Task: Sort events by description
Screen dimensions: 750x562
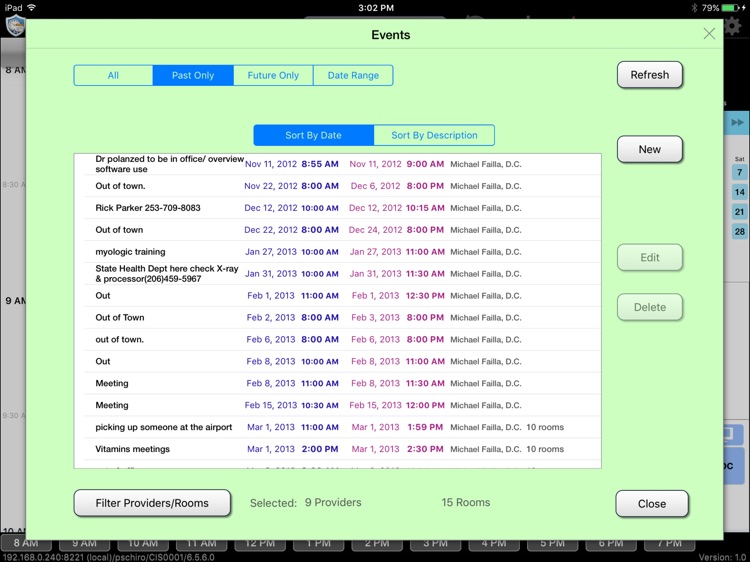Action: coord(434,135)
